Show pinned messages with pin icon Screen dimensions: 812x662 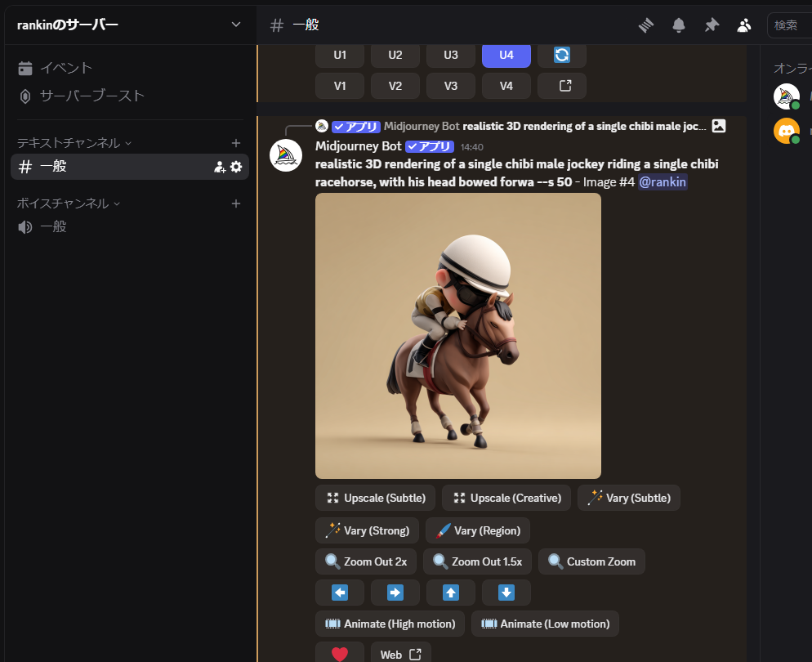coord(712,25)
